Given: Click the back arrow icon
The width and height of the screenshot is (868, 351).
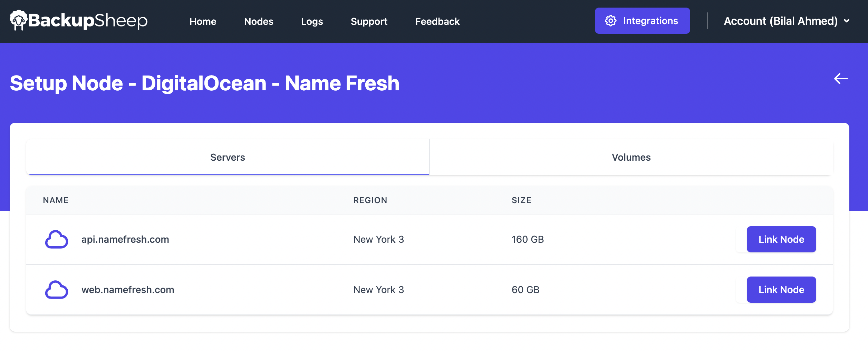Looking at the screenshot, I should pos(841,79).
